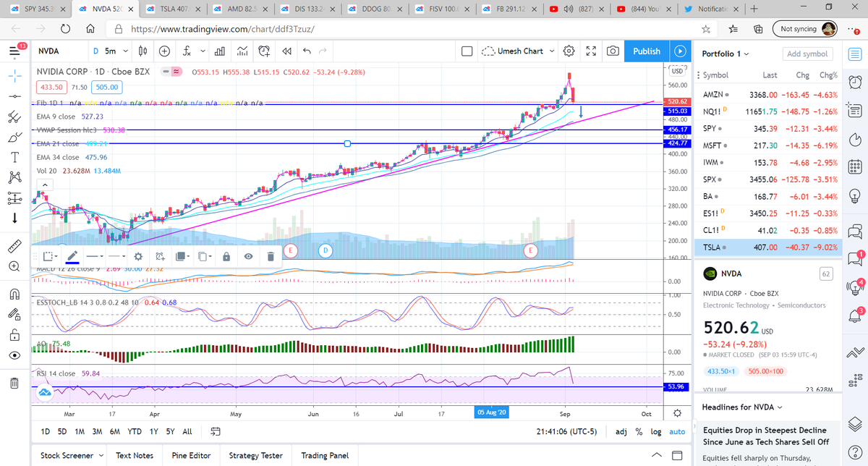
Task: Open Alerts panel alarm icon on right sidebar
Action: tap(854, 81)
